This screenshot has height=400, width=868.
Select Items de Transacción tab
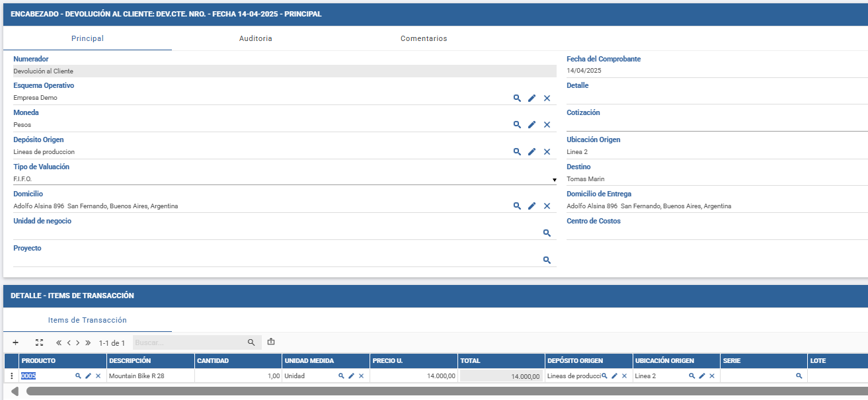click(x=87, y=320)
